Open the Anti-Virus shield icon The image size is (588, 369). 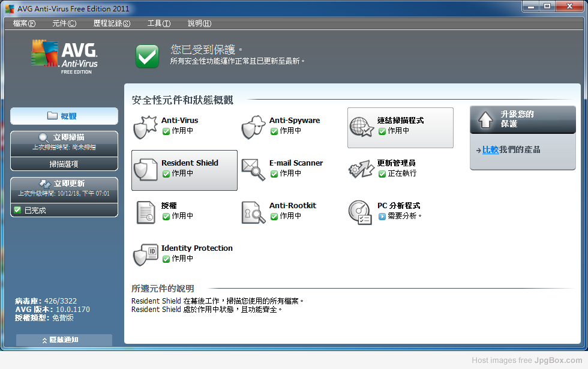point(145,127)
